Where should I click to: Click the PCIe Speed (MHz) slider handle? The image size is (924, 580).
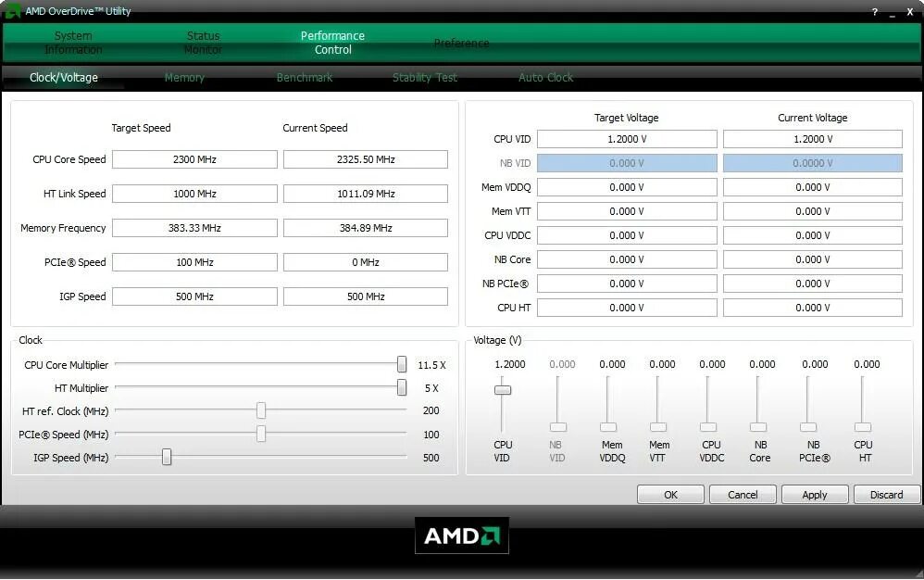click(x=261, y=434)
